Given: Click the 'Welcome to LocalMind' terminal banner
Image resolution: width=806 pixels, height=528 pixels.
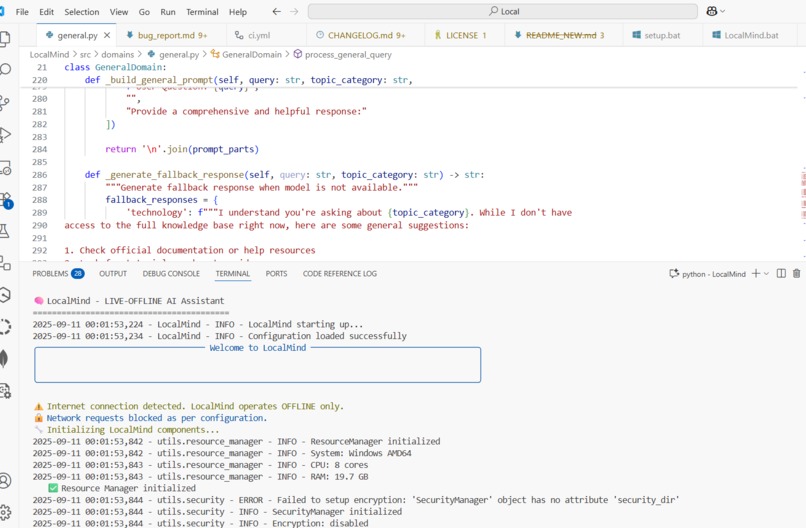Looking at the screenshot, I should [x=258, y=348].
